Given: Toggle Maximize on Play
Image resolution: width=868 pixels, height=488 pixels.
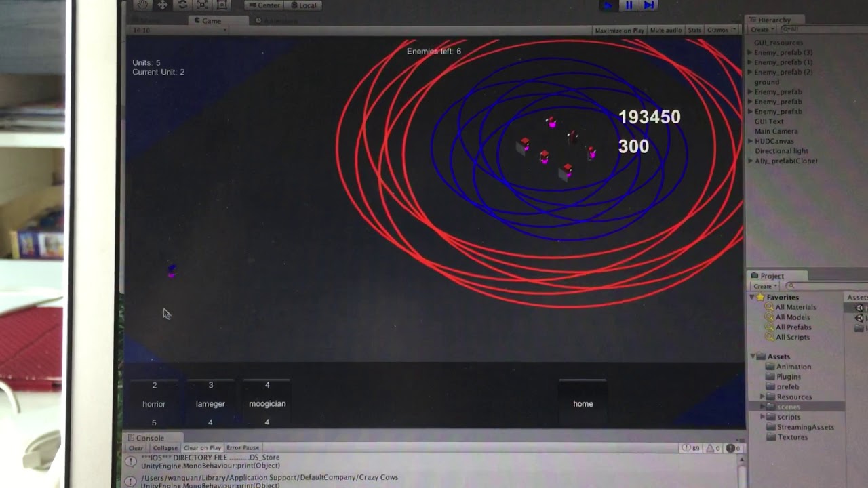Looking at the screenshot, I should (619, 30).
